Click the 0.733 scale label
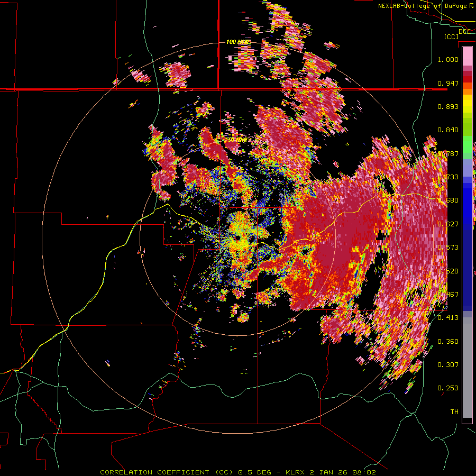Screen dimensions: 476x476 click(x=448, y=177)
